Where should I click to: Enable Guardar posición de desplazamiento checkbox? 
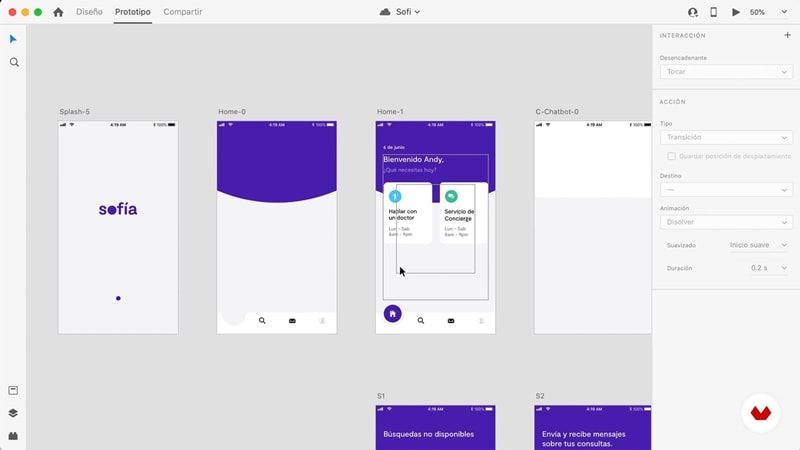pyautogui.click(x=671, y=156)
